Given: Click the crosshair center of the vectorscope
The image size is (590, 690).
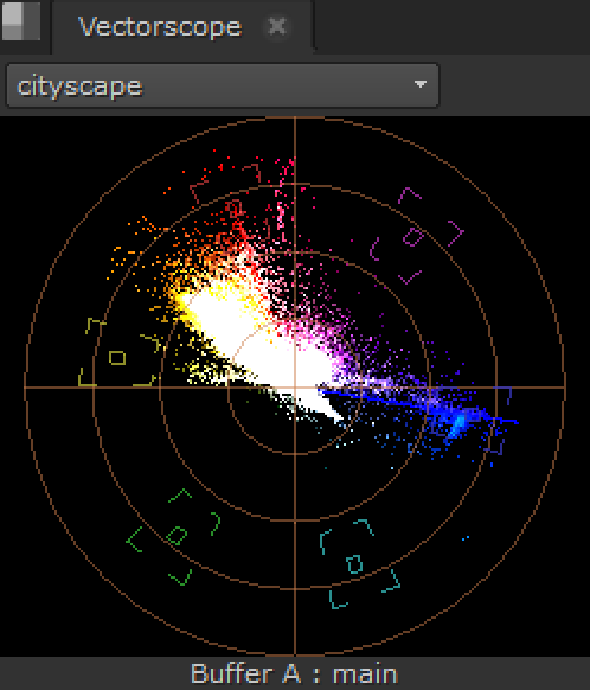Looking at the screenshot, I should pyautogui.click(x=295, y=387).
